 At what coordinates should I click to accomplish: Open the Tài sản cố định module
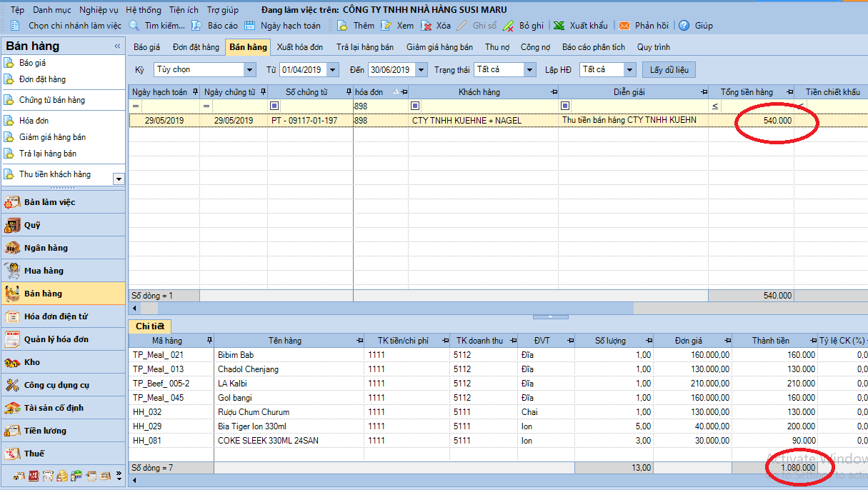pyautogui.click(x=63, y=408)
